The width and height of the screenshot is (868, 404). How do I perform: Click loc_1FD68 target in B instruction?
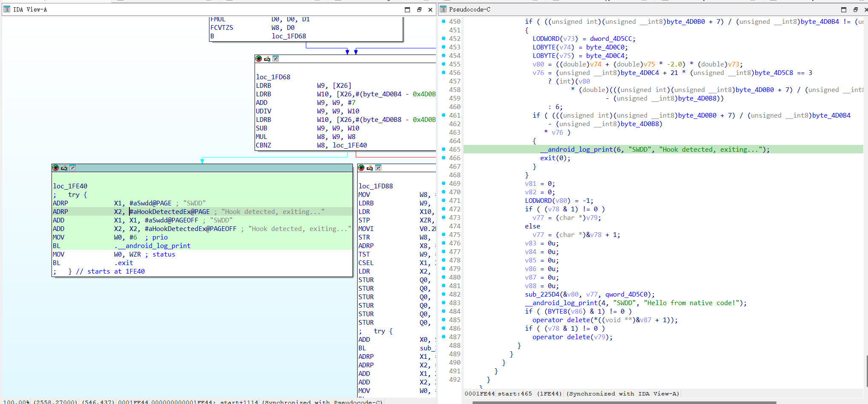(x=289, y=36)
